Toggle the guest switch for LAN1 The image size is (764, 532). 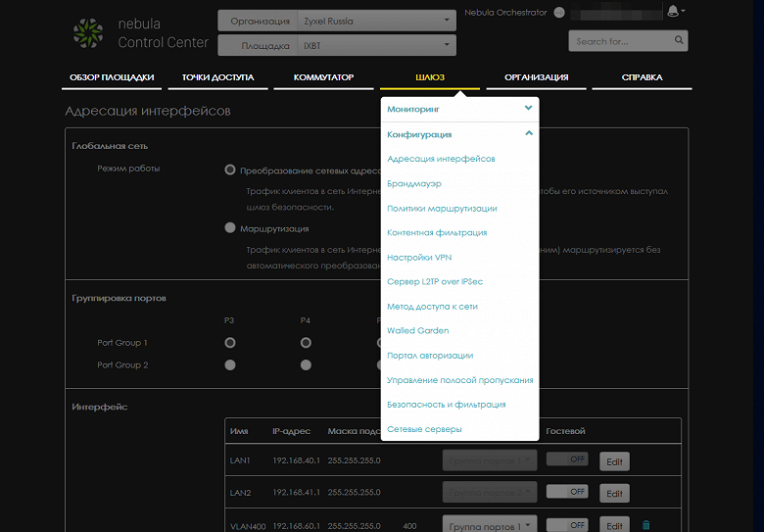coord(567,459)
